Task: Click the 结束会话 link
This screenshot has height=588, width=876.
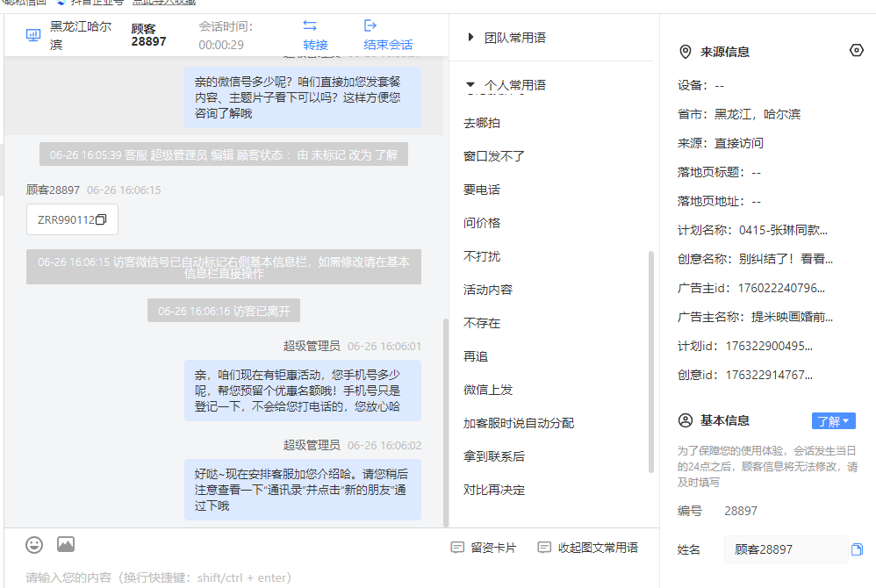Action: [x=388, y=46]
